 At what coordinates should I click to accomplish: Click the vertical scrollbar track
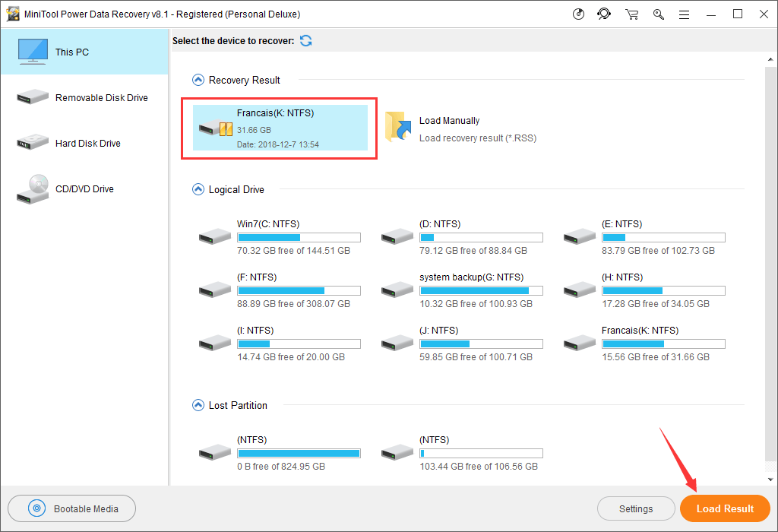pos(770,268)
